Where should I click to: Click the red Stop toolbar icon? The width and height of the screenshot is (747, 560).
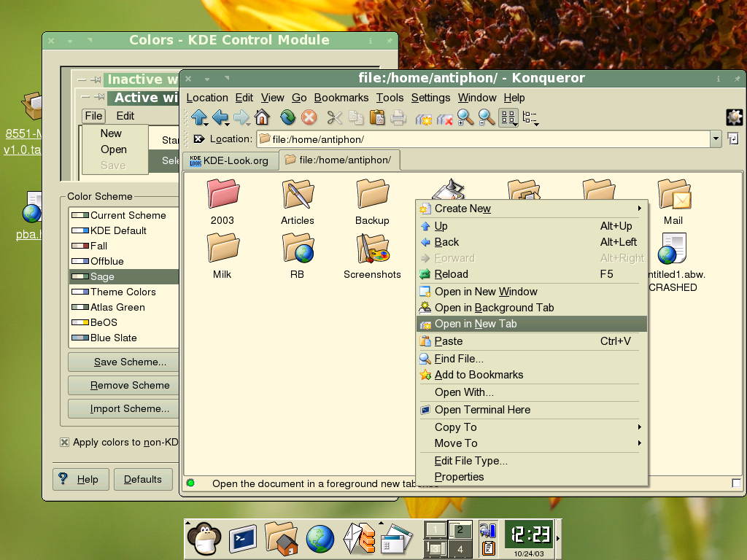pos(309,117)
